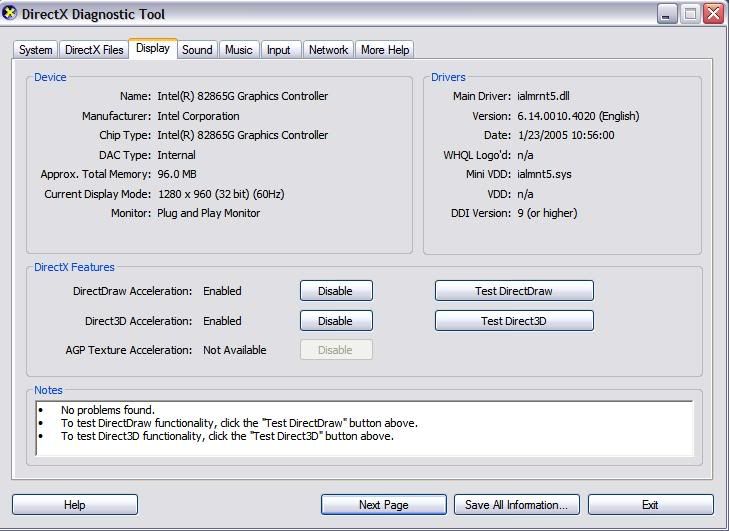Image resolution: width=729 pixels, height=531 pixels.
Task: Close the DirectX Diagnostic Tool window
Action: click(x=713, y=14)
